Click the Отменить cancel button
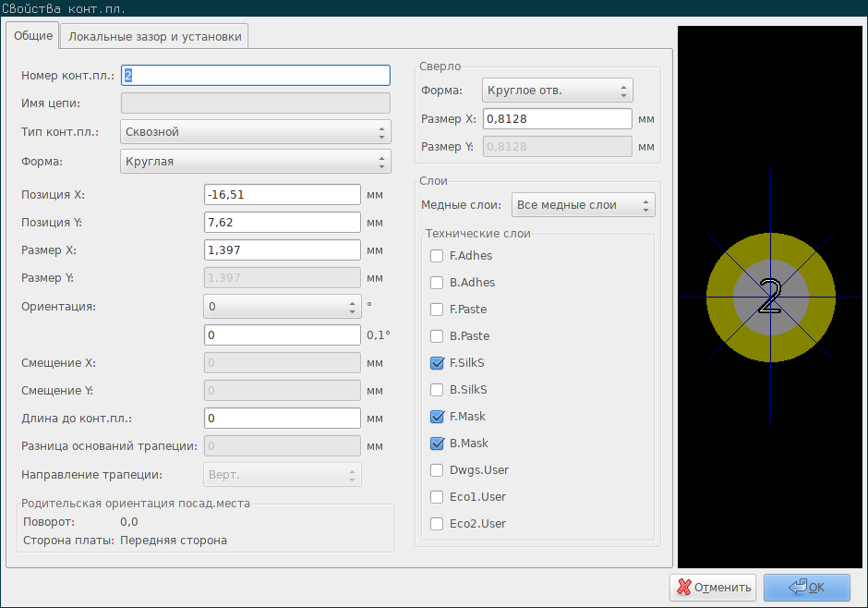Screen dimensions: 868x608 (713, 588)
